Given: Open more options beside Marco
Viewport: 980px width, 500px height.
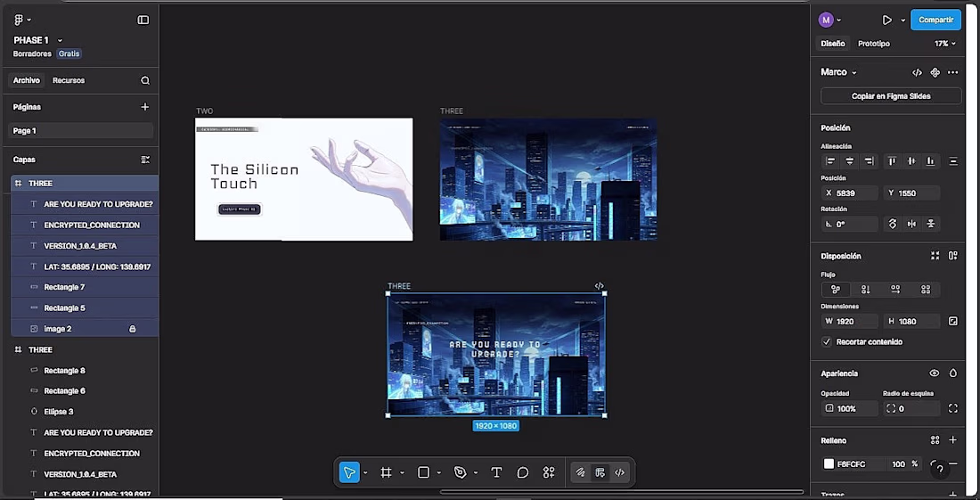Looking at the screenshot, I should tap(952, 72).
